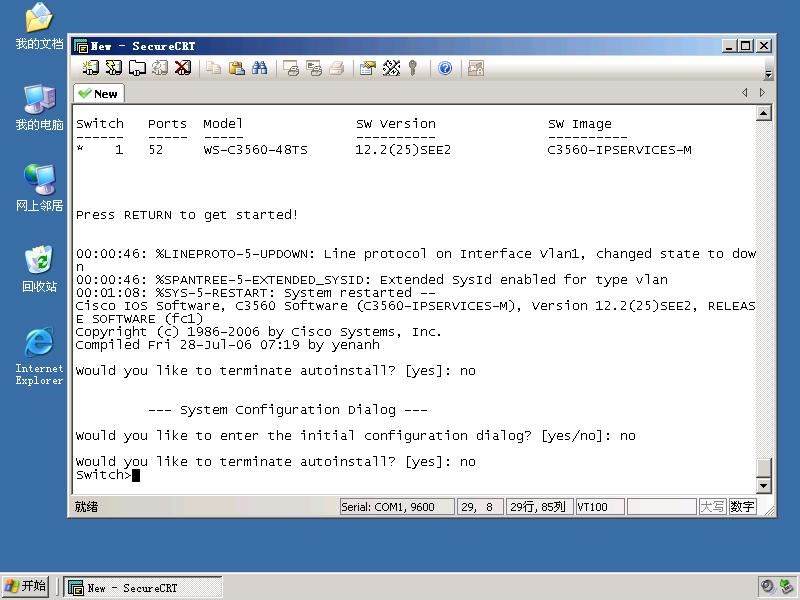Click the last grayed toolbar icon
This screenshot has width=800, height=600.
pos(476,68)
